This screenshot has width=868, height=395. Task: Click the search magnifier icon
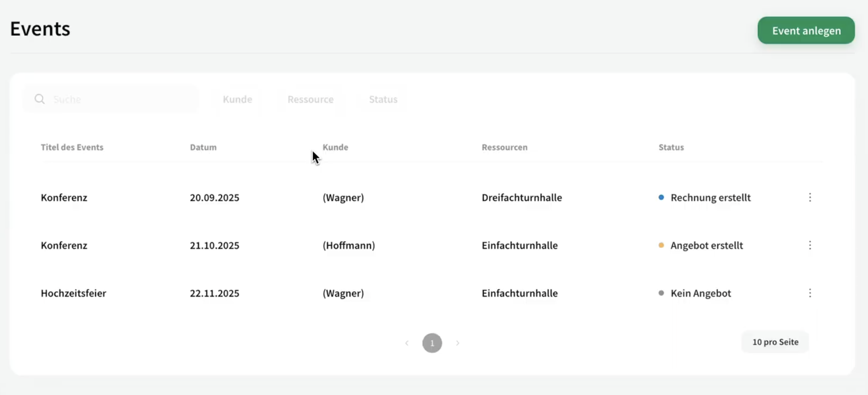[40, 99]
